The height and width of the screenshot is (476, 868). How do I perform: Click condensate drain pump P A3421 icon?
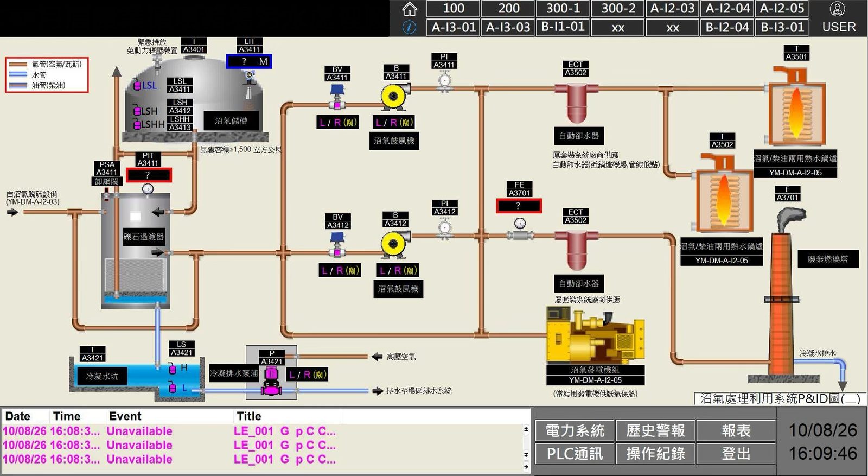click(x=271, y=381)
